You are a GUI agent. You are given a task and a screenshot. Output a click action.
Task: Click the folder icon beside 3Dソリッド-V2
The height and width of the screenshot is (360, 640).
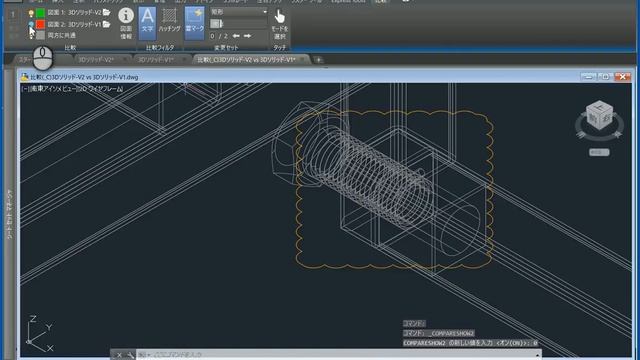[107, 13]
